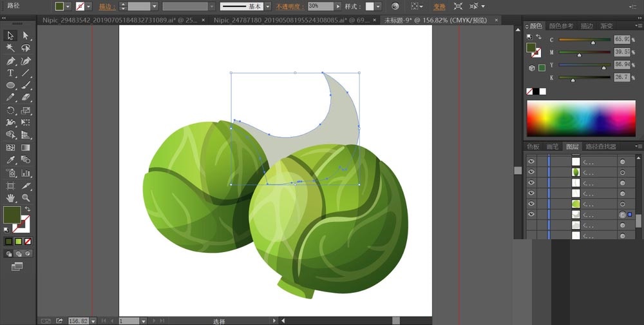644x325 pixels.
Task: Toggle visibility of the selected crescent layer
Action: click(x=531, y=214)
